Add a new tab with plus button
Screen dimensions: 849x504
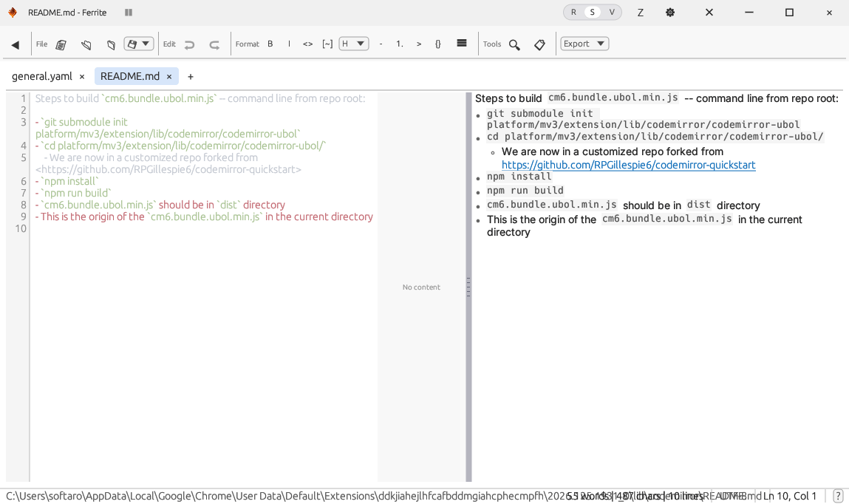(191, 77)
